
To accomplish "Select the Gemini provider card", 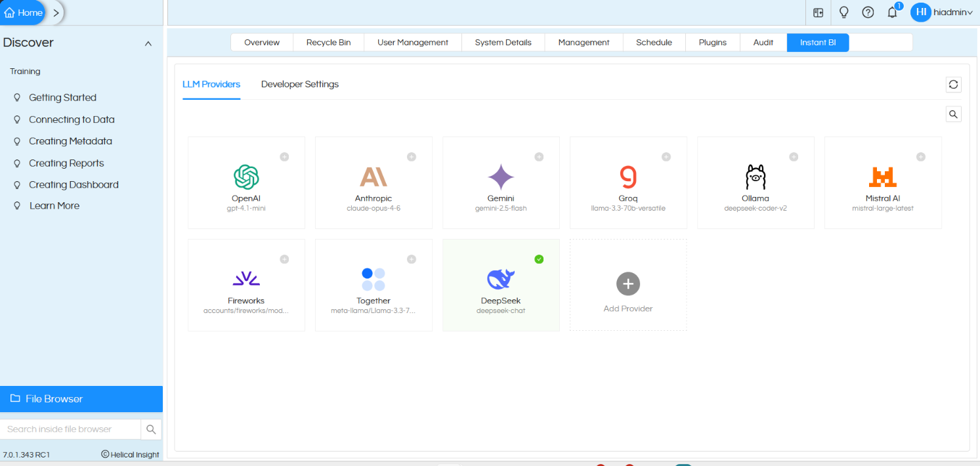I will [501, 182].
